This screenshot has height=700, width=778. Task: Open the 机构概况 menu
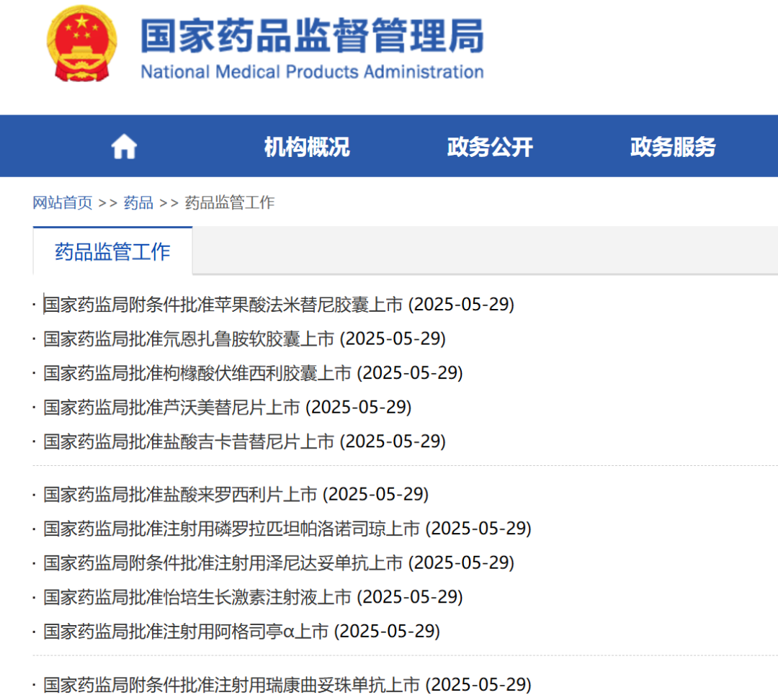[307, 147]
